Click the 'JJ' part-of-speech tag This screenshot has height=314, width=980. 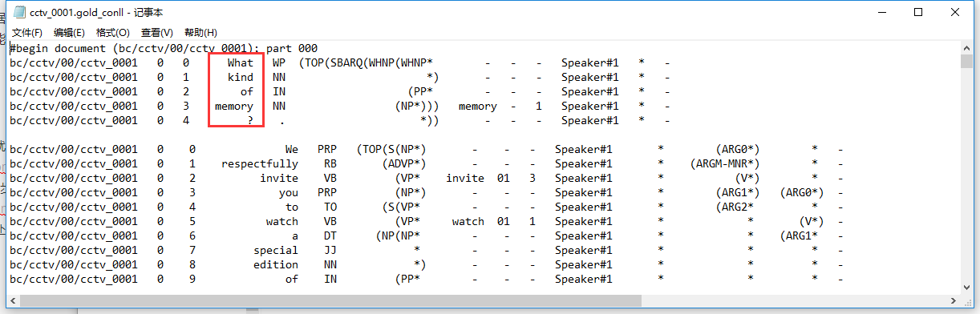coord(330,250)
